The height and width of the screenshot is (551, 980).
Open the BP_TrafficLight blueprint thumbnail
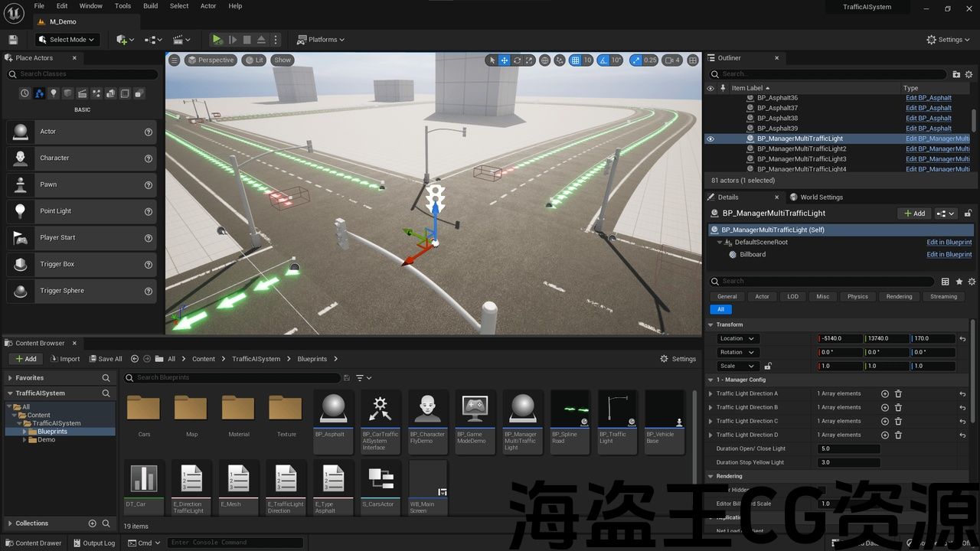click(x=617, y=410)
